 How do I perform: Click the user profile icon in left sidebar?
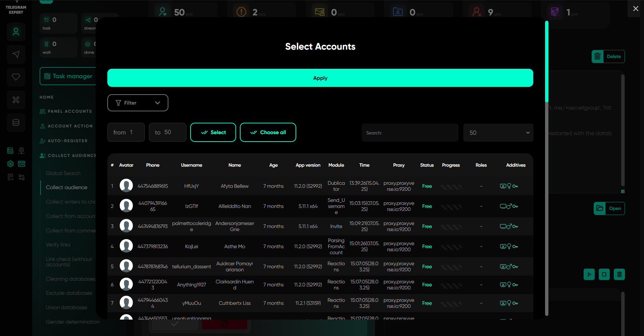click(x=16, y=32)
